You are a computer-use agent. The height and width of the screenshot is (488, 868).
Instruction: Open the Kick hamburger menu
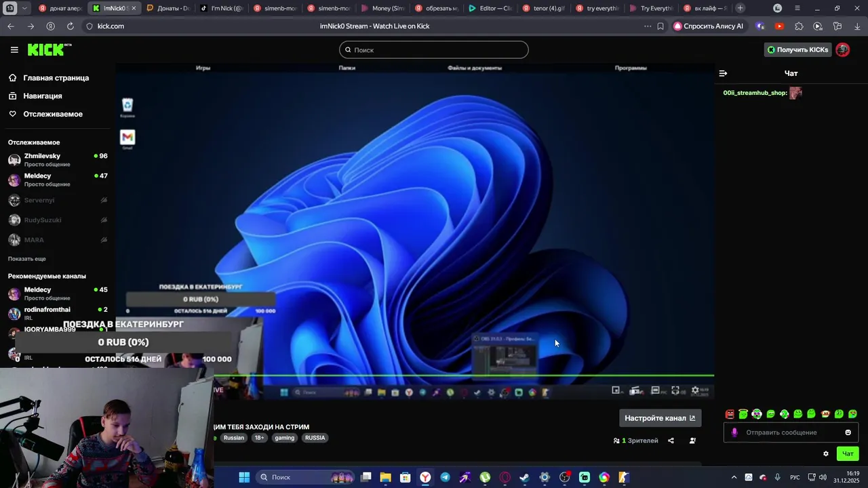click(x=14, y=49)
